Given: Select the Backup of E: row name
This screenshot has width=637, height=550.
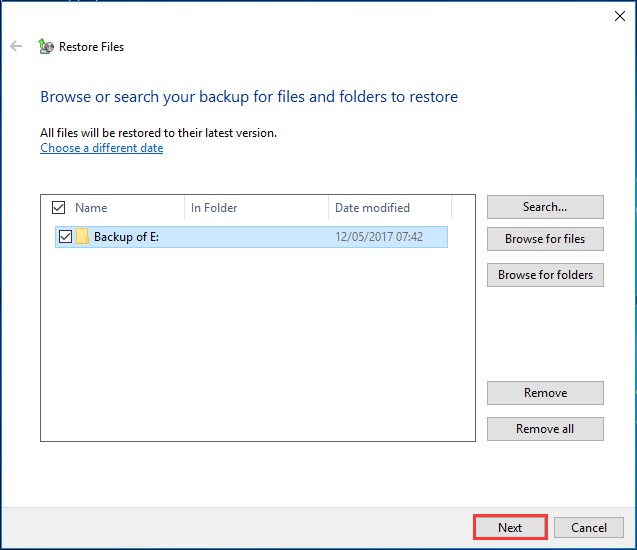Looking at the screenshot, I should point(126,236).
